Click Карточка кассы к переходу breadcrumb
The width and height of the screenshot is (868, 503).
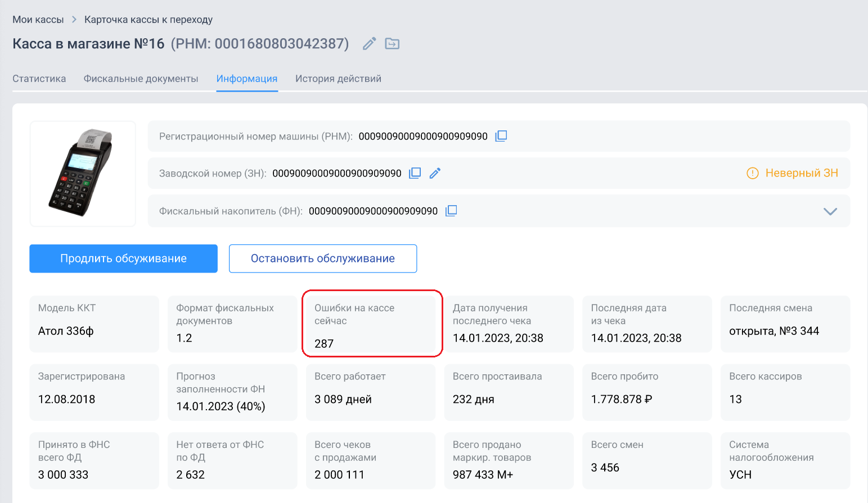149,20
